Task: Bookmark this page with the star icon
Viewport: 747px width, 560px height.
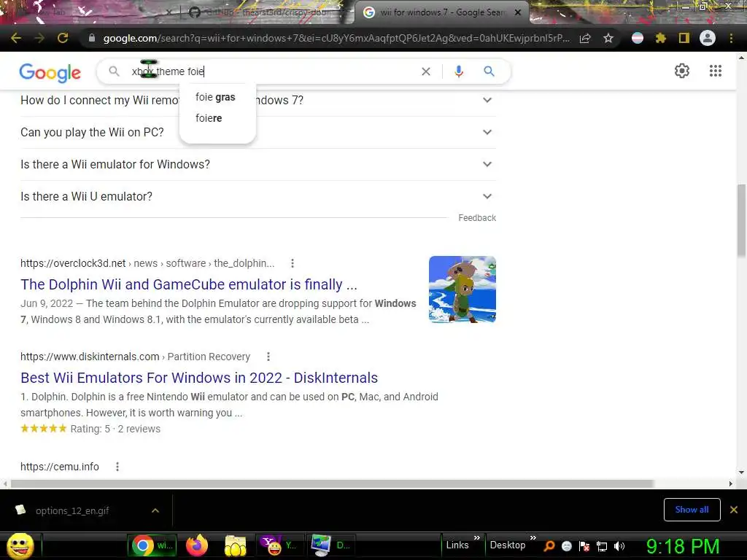Action: pos(608,38)
